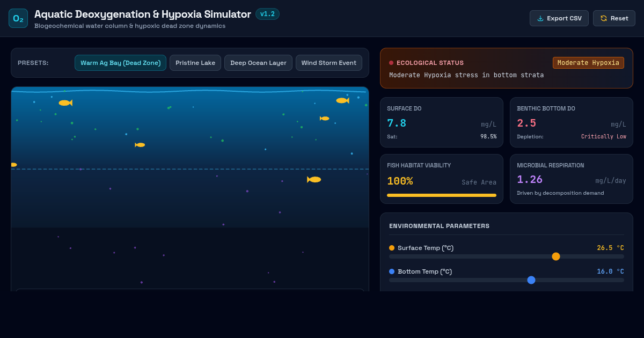Click the Moderate Hypoxia status badge
The image size is (644, 338).
click(588, 63)
